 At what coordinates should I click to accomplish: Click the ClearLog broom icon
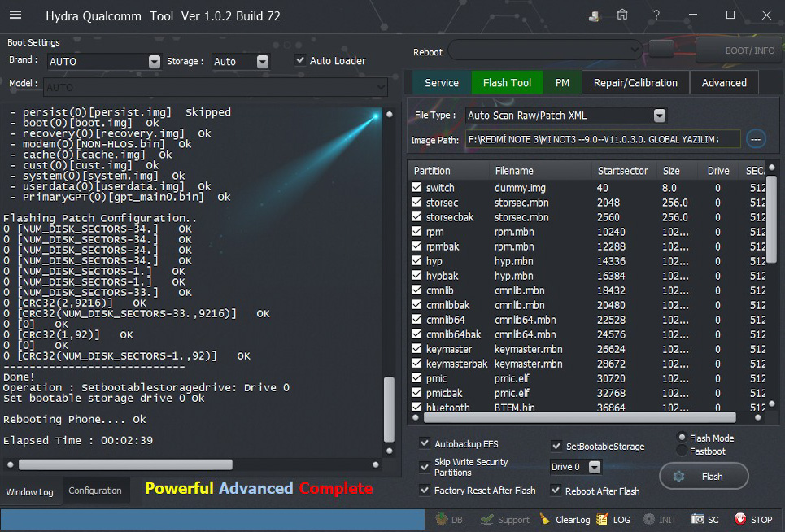pos(545,520)
